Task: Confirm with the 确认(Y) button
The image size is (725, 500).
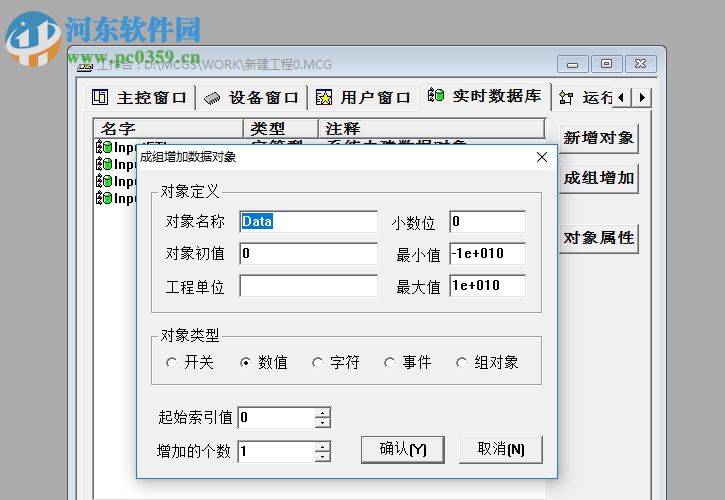Action: 403,449
